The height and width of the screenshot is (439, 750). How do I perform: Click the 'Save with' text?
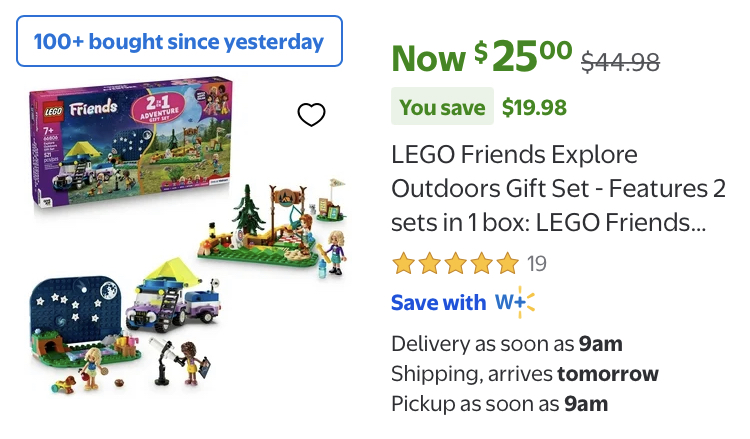(438, 302)
